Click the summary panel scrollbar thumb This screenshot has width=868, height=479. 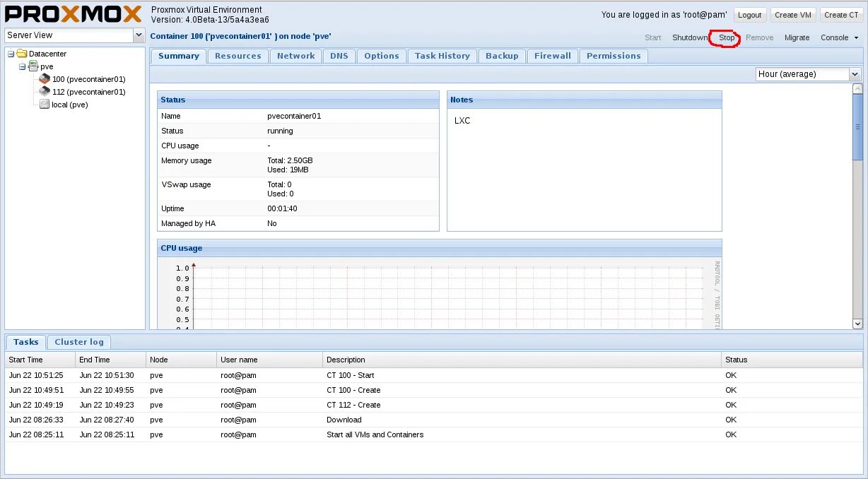[x=857, y=127]
